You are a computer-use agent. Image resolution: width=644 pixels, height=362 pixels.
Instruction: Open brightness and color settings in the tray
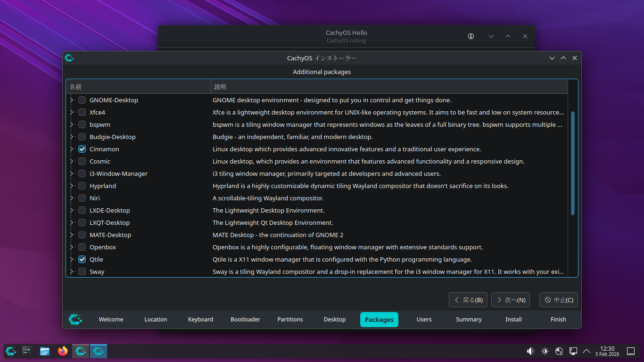[545, 351]
